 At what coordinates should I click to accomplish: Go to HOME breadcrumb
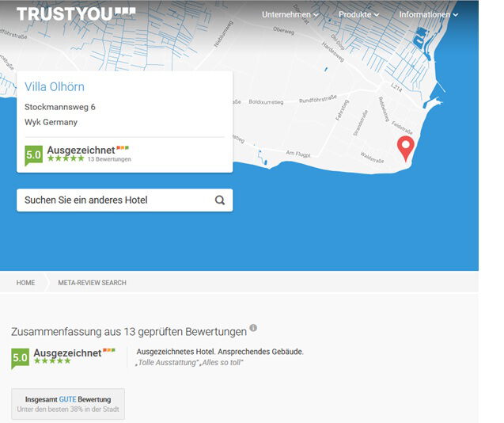tap(25, 283)
